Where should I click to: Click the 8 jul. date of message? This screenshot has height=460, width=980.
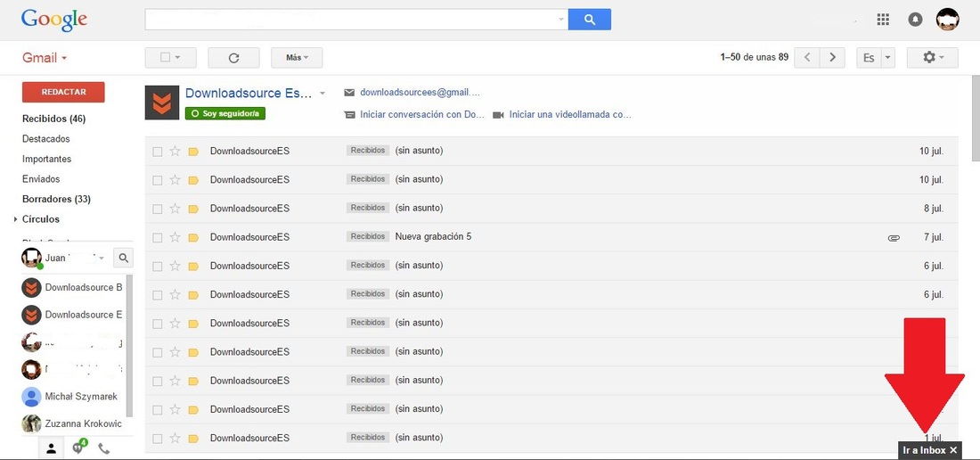point(934,209)
